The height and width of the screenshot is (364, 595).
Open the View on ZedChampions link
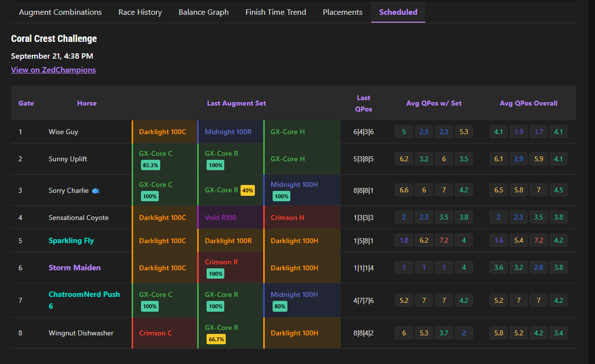point(54,70)
